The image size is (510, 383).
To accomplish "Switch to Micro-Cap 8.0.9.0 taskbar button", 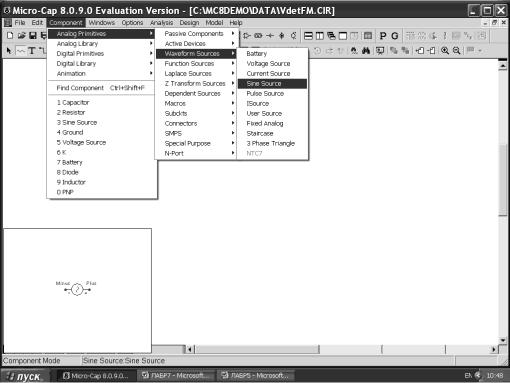I will tap(95, 376).
